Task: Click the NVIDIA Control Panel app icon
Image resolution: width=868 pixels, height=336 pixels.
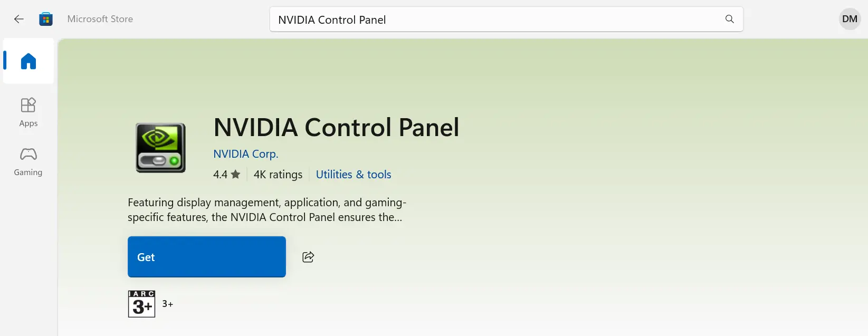Action: pyautogui.click(x=160, y=148)
